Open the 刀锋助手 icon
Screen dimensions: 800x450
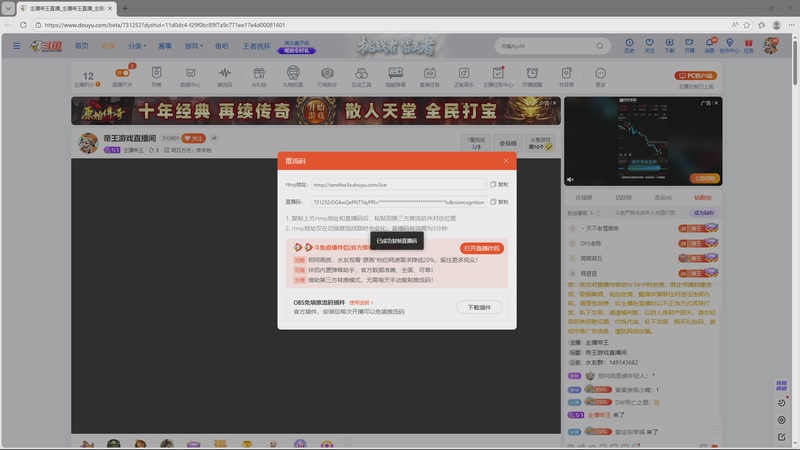click(327, 77)
